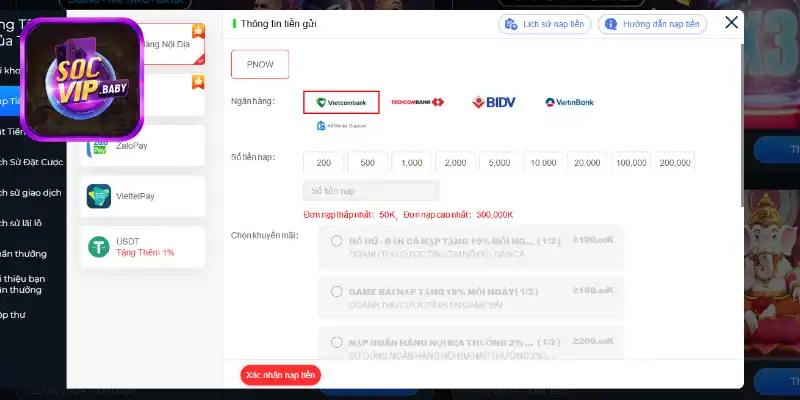The width and height of the screenshot is (800, 400).
Task: Open Lịch sử lãi lỗ in sidebar
Action: pyautogui.click(x=21, y=223)
